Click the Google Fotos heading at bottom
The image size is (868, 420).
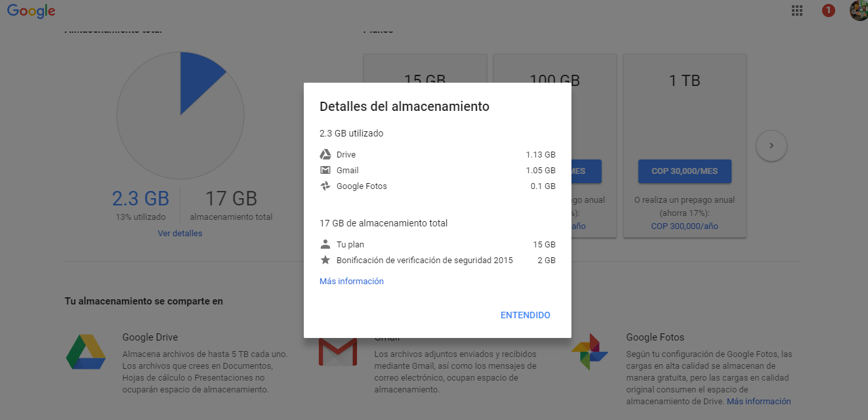pyautogui.click(x=655, y=337)
